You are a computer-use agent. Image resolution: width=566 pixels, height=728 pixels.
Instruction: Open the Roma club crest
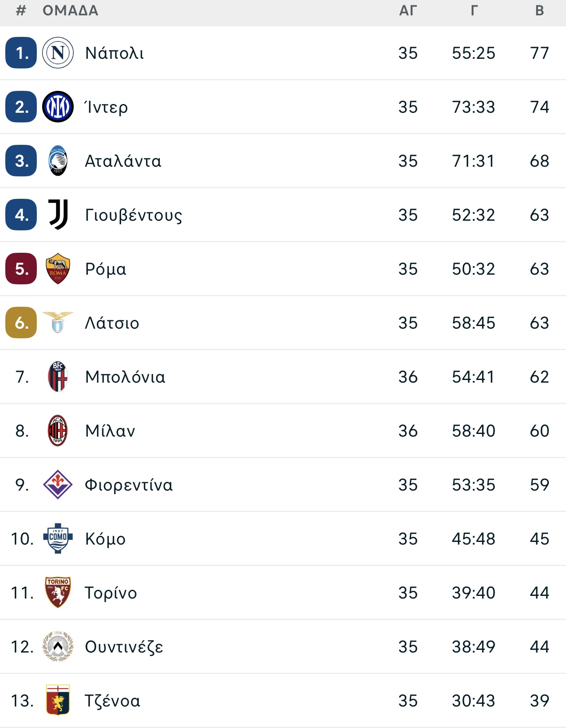pyautogui.click(x=58, y=269)
